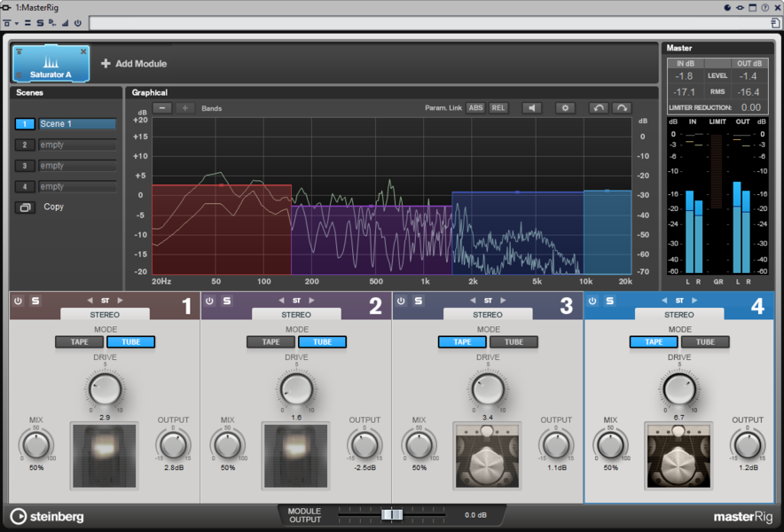Viewport: 784px width, 532px height.
Task: Click the Scene 1 name field
Action: click(77, 124)
